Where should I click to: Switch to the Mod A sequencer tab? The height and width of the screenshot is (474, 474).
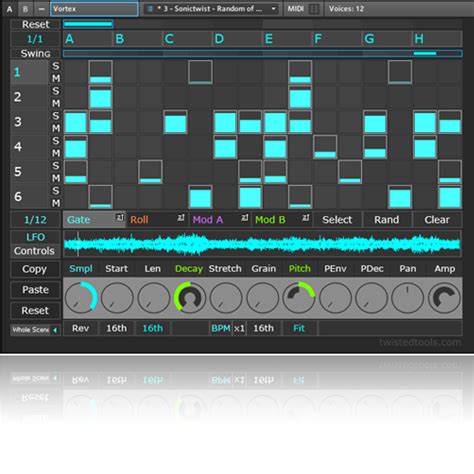coord(220,220)
